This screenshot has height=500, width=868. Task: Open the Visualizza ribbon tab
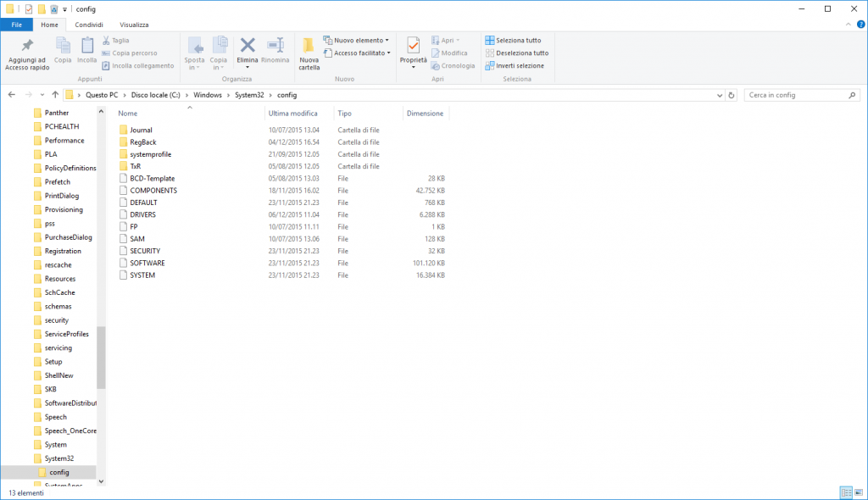click(x=134, y=25)
